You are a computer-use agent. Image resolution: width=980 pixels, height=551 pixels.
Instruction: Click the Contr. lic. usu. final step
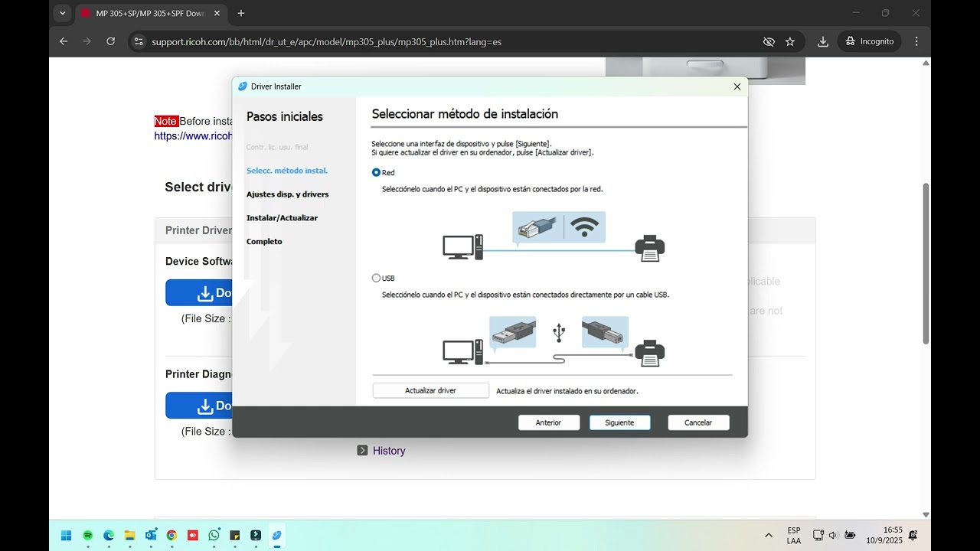click(277, 147)
